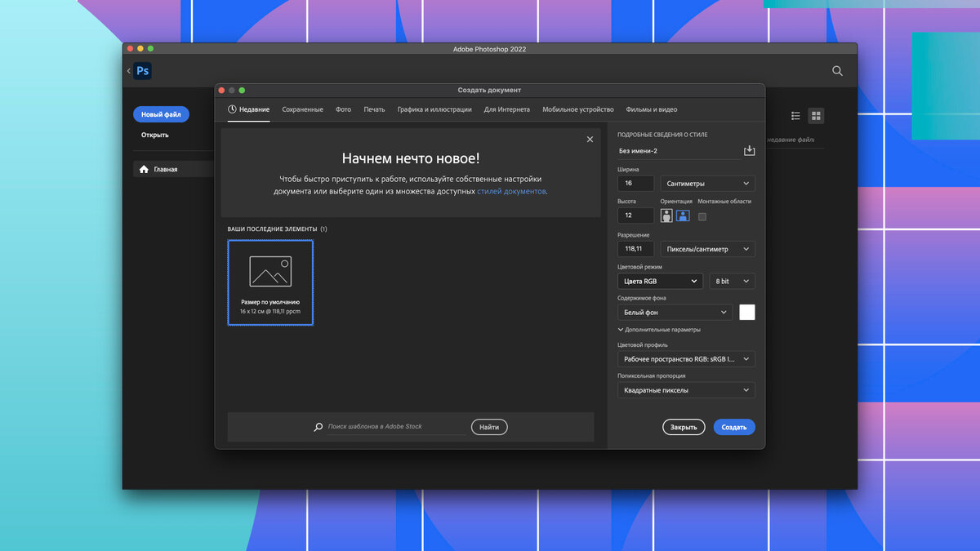Open the Пикселы/сантиметр resolution units dropdown
980x551 pixels.
click(x=707, y=249)
